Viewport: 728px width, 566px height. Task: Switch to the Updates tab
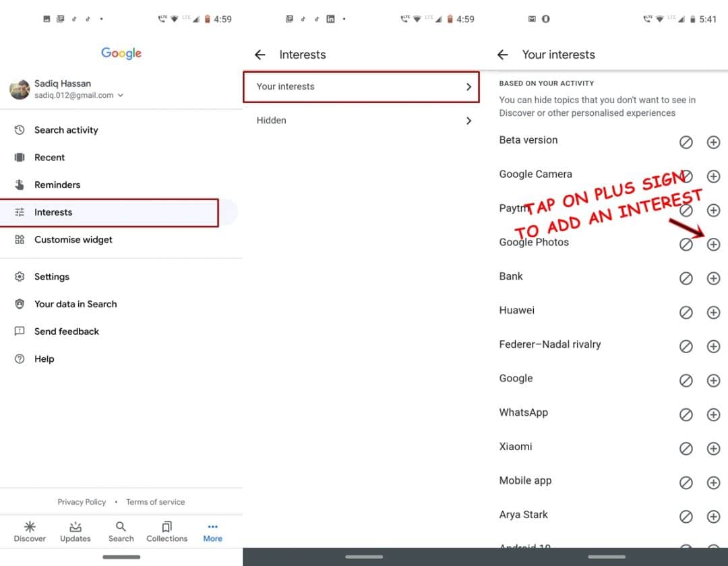(x=75, y=532)
